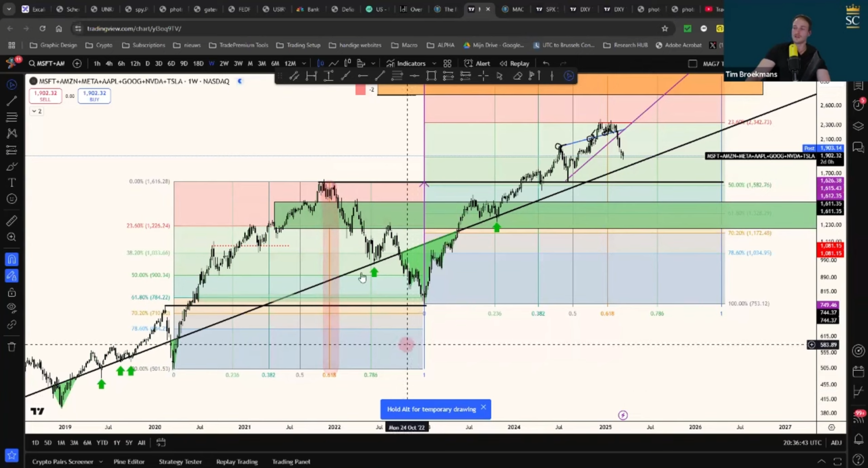Open the emoji and icons tool

11,199
